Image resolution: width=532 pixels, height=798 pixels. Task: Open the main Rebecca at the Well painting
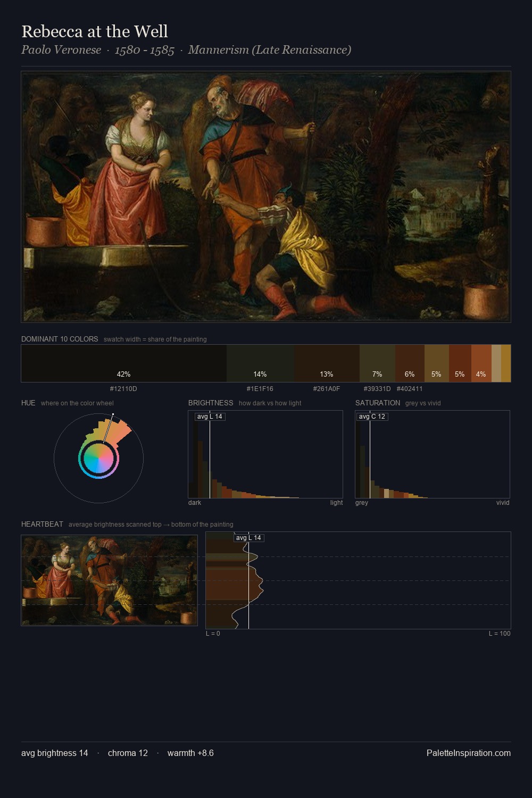(266, 197)
